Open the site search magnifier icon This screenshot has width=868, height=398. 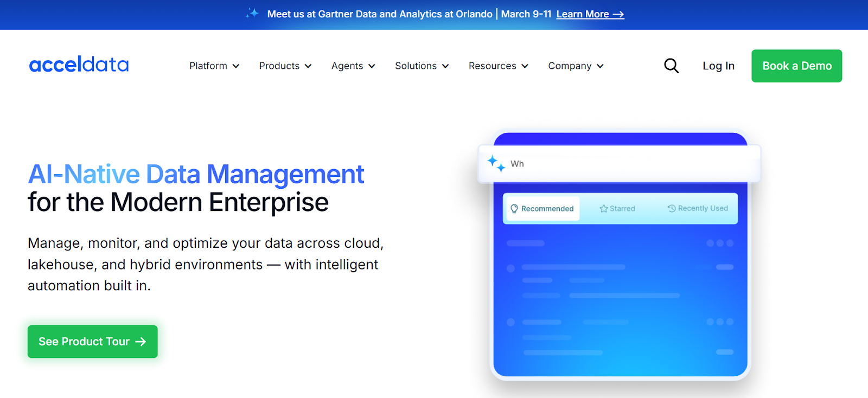click(671, 66)
